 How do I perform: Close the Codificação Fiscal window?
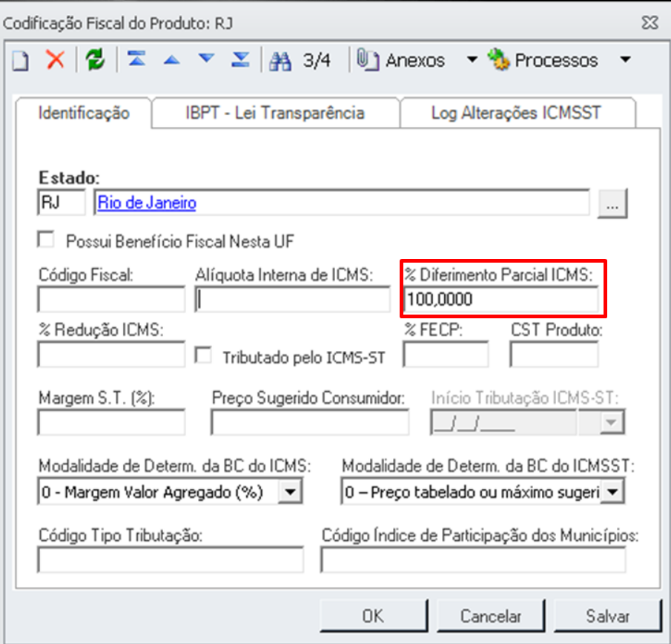tap(650, 22)
